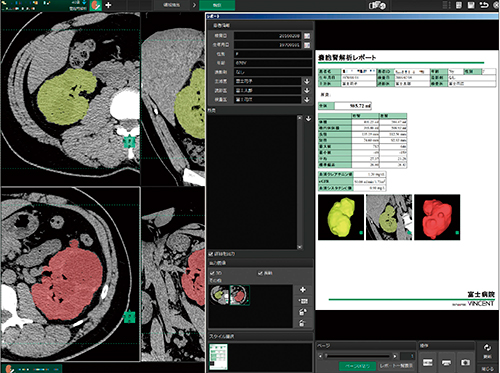The width and height of the screenshot is (500, 373).
Task: Open the reading physician dropdown arrow
Action: (307, 90)
